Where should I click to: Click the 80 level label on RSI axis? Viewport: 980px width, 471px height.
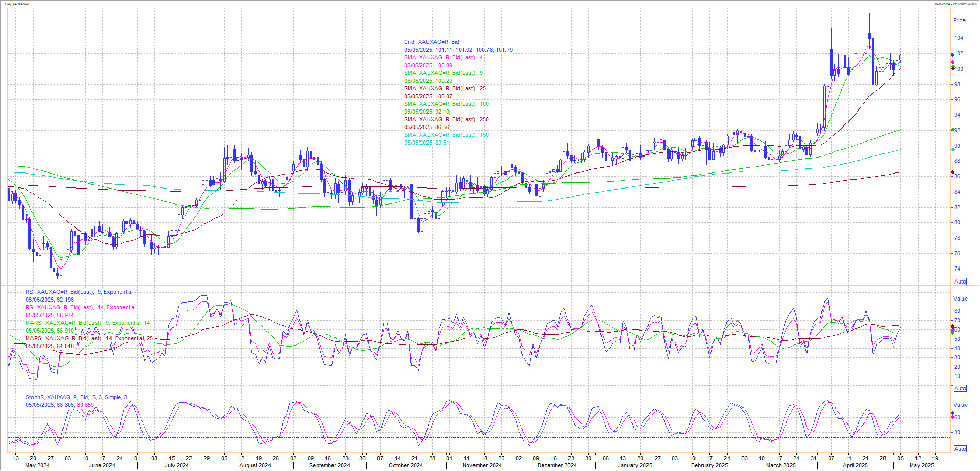point(957,311)
